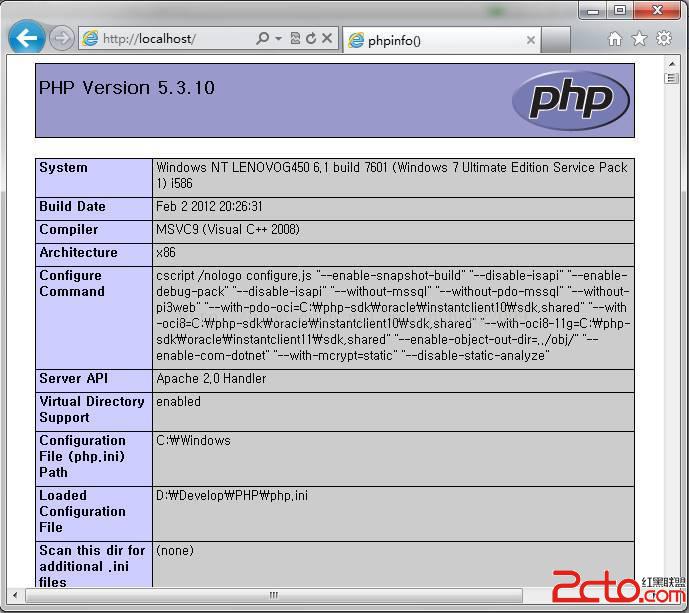Screen dimensions: 689x613
Task: Click the Scan this dir value (none)
Action: [x=174, y=551]
